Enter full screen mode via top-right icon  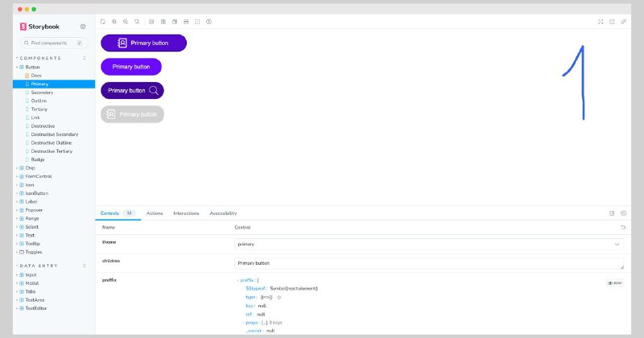pos(601,22)
